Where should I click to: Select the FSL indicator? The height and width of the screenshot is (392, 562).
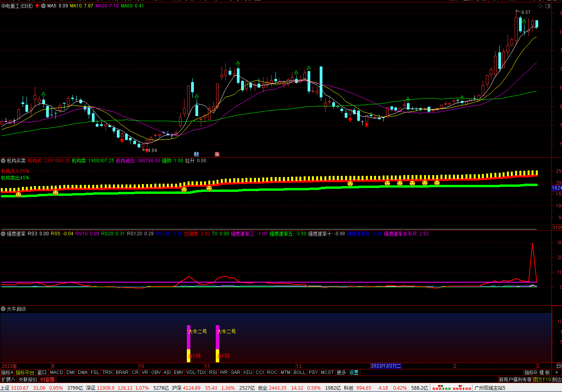pyautogui.click(x=95, y=372)
